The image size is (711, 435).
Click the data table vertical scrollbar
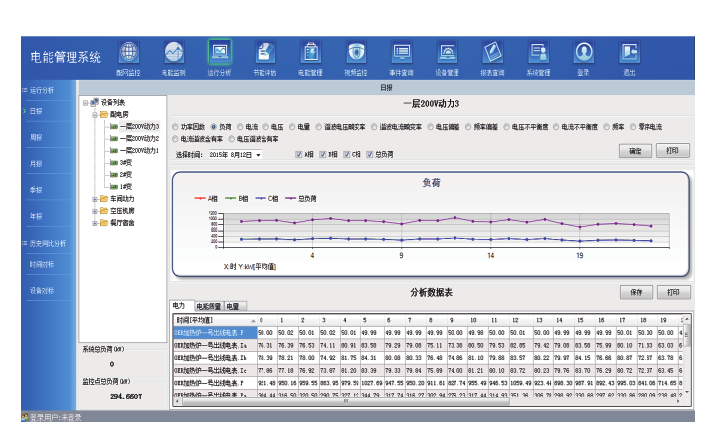point(685,360)
